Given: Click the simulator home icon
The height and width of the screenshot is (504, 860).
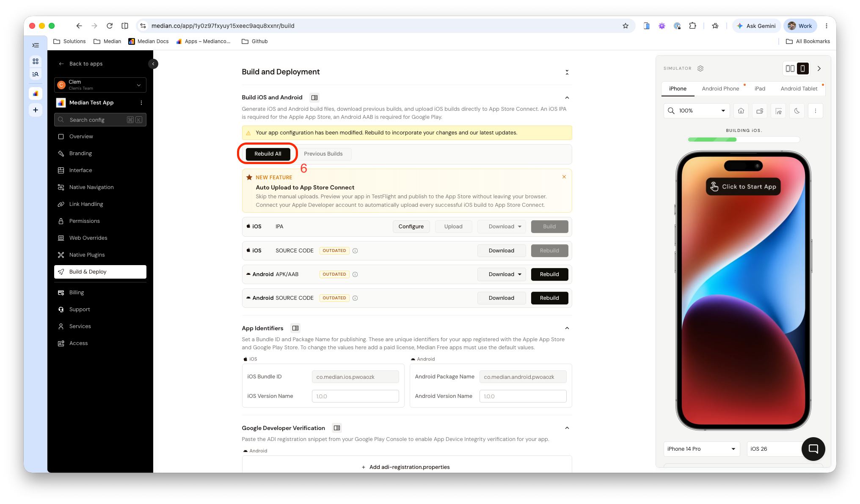Looking at the screenshot, I should tap(741, 111).
